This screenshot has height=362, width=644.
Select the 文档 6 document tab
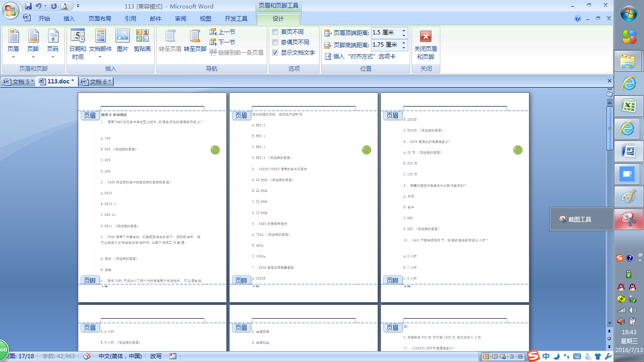tap(97, 82)
